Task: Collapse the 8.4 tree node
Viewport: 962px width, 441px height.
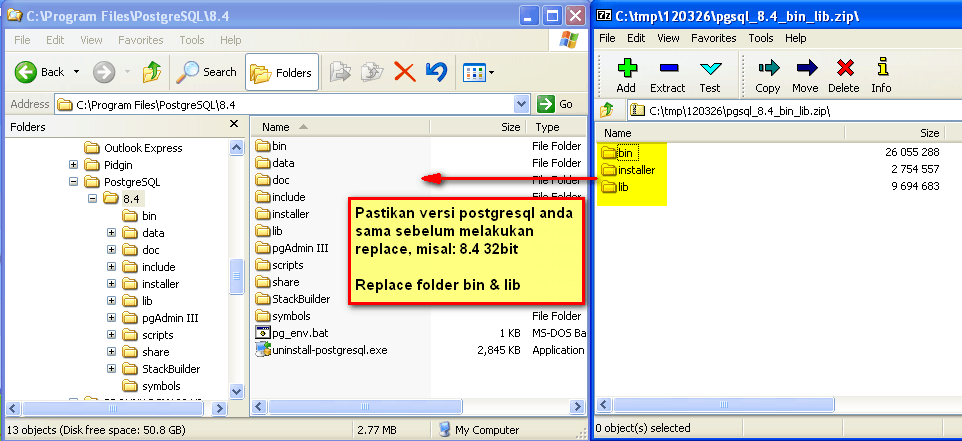Action: 93,199
